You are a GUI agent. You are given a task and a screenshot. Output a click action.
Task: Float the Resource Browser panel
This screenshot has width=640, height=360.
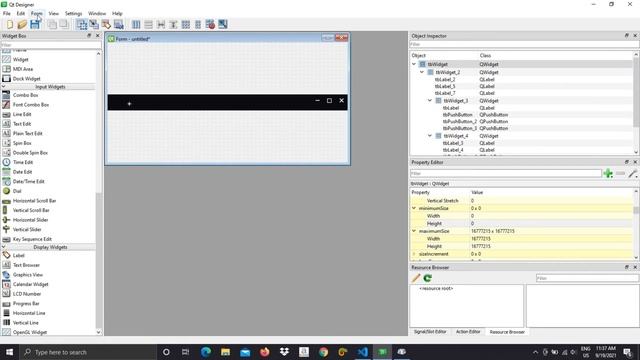pos(627,267)
